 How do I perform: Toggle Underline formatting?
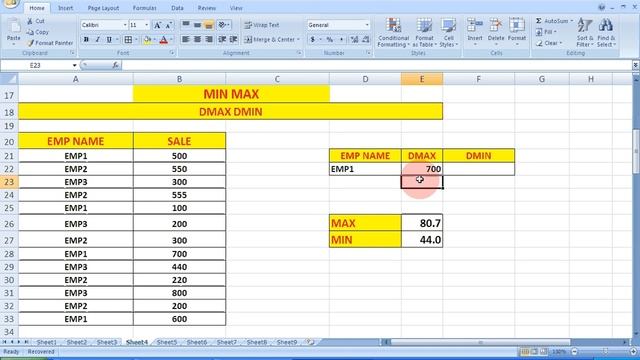109,40
